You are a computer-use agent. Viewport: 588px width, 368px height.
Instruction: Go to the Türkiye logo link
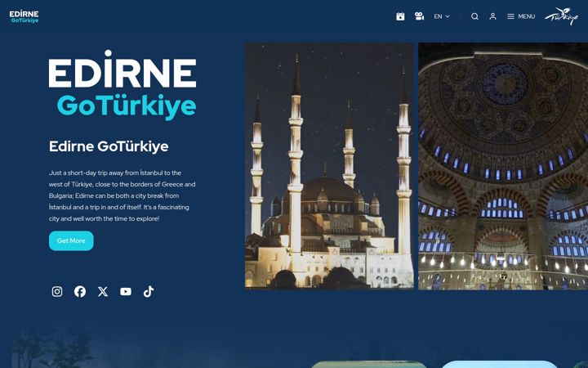coord(561,16)
